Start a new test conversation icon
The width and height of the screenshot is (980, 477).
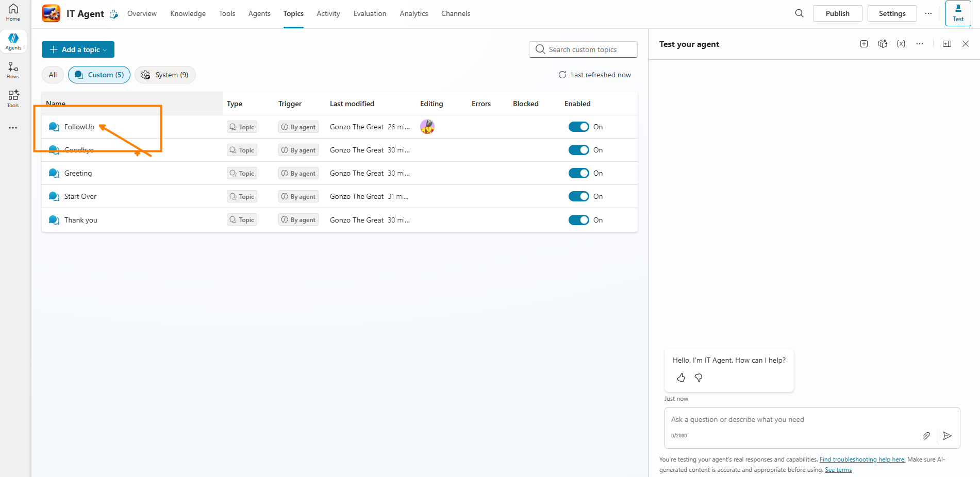[x=864, y=44]
